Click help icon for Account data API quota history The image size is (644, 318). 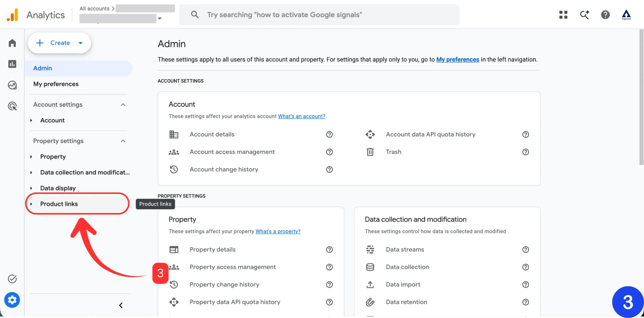click(526, 134)
